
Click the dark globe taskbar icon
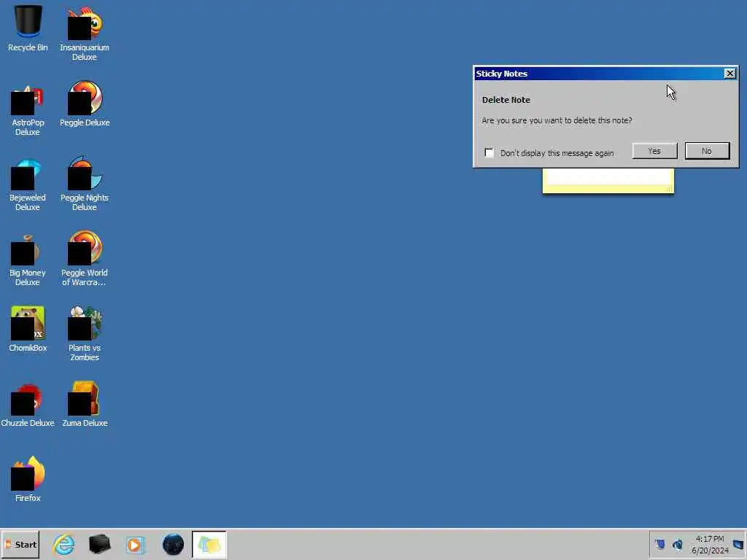tap(173, 544)
